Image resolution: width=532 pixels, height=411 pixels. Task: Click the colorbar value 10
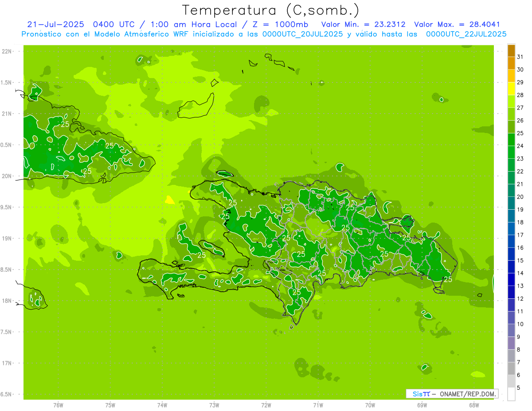click(x=520, y=324)
